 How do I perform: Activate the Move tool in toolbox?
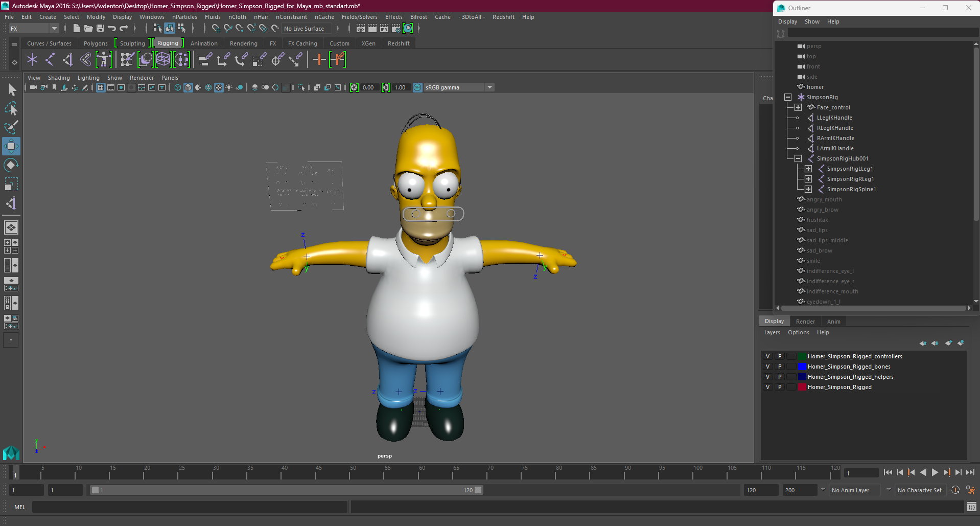11,146
